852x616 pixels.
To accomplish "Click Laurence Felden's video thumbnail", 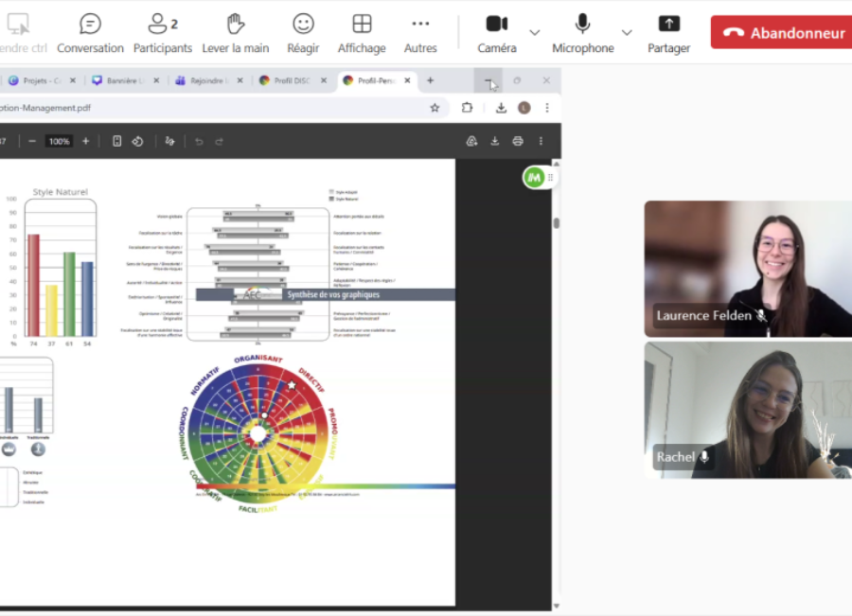I will [x=748, y=268].
